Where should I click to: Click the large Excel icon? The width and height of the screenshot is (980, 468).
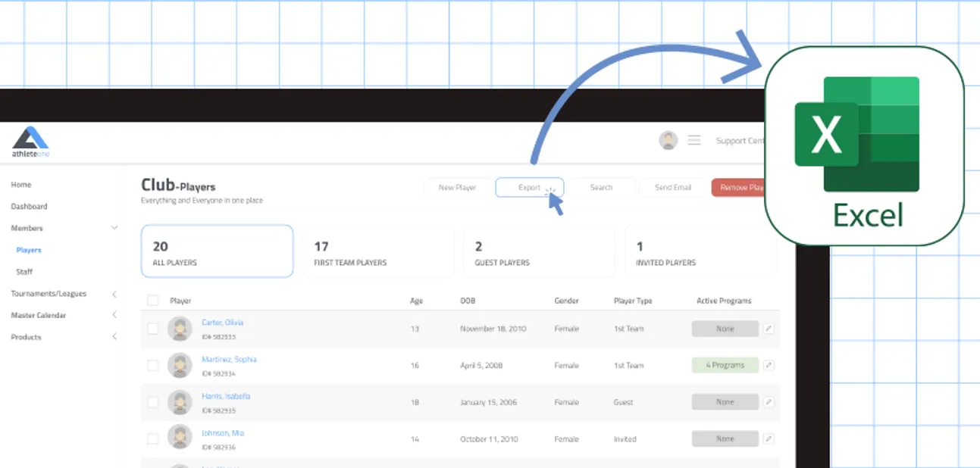tap(864, 146)
